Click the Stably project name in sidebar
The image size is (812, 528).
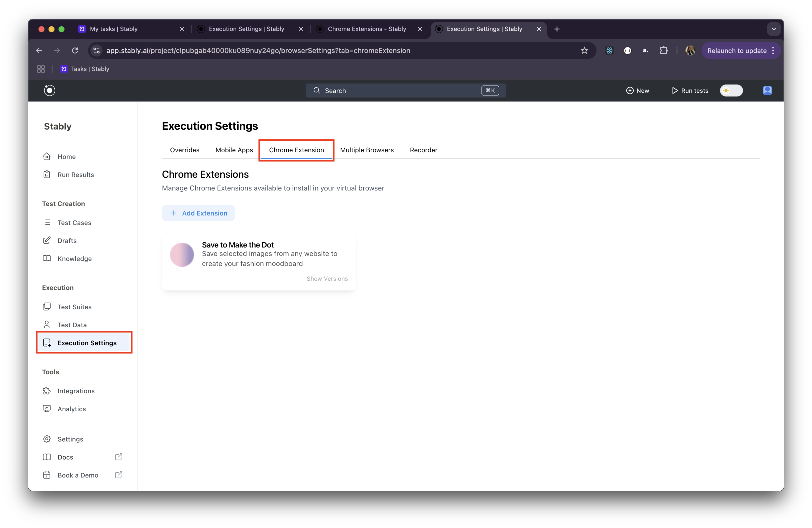click(58, 126)
